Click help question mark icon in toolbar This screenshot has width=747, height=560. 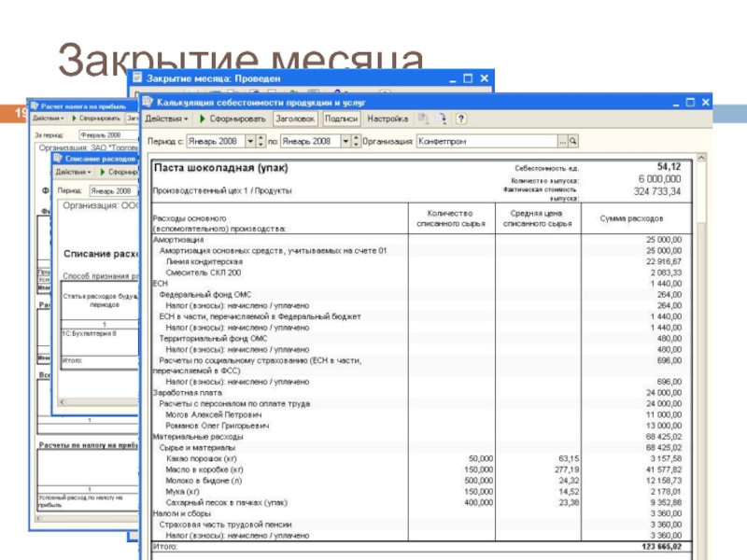click(460, 119)
